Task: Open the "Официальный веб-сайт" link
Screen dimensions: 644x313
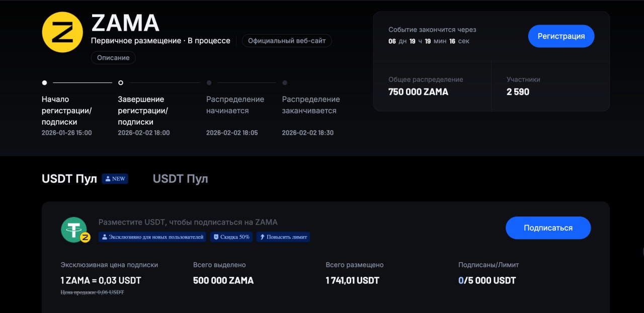Action: [287, 41]
